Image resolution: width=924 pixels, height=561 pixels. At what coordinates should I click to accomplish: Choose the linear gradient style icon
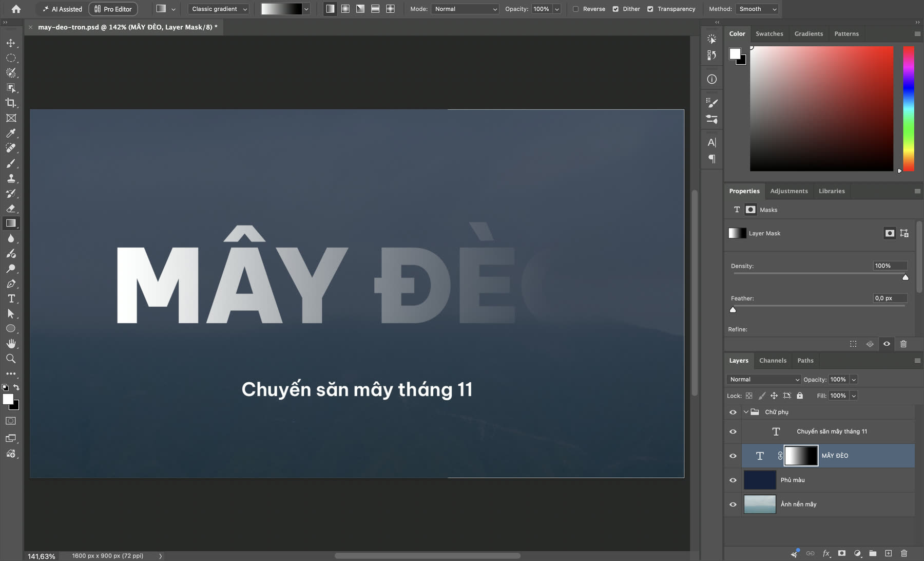tap(330, 9)
